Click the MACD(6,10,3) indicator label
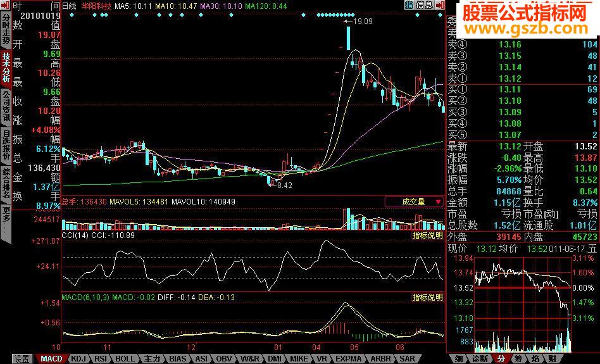This screenshot has height=364, width=600. coord(85,298)
